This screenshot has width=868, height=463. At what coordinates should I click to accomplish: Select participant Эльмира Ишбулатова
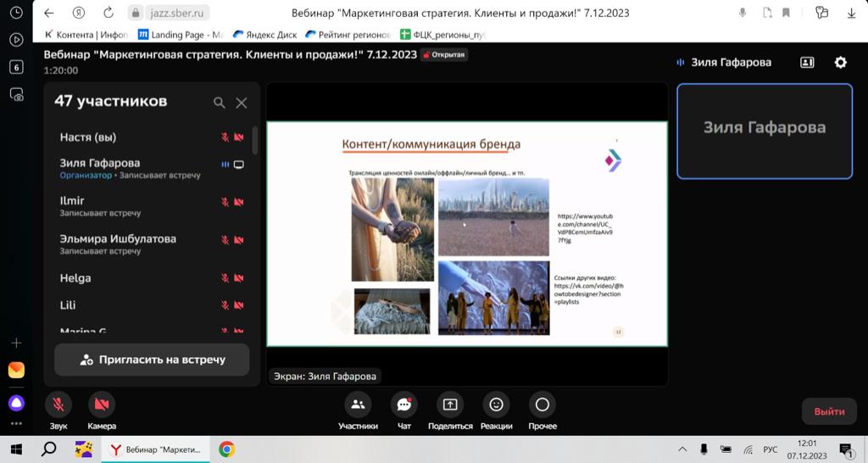point(152,243)
